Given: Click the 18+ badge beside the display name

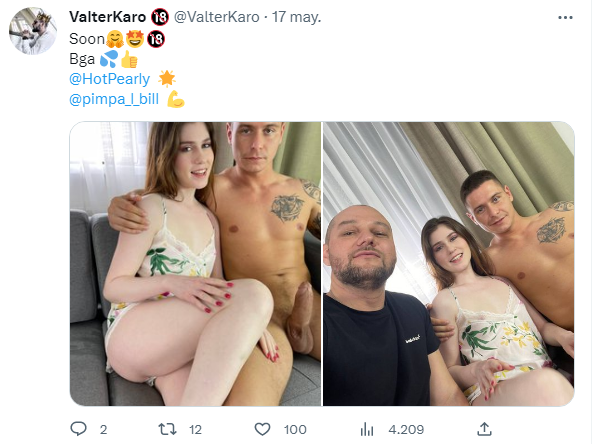Looking at the screenshot, I should tap(159, 17).
